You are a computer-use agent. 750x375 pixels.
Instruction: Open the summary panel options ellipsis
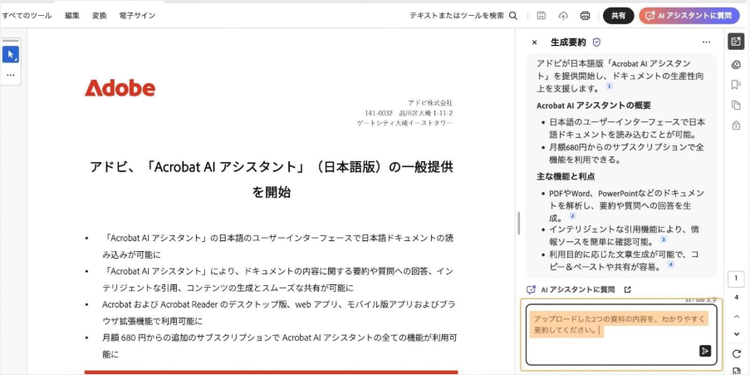706,43
